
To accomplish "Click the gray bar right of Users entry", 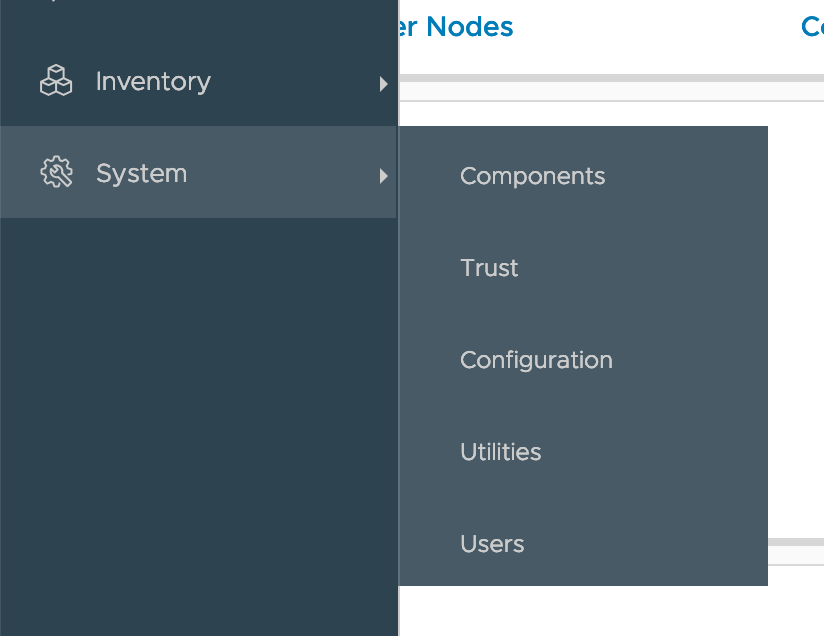I will tap(796, 542).
